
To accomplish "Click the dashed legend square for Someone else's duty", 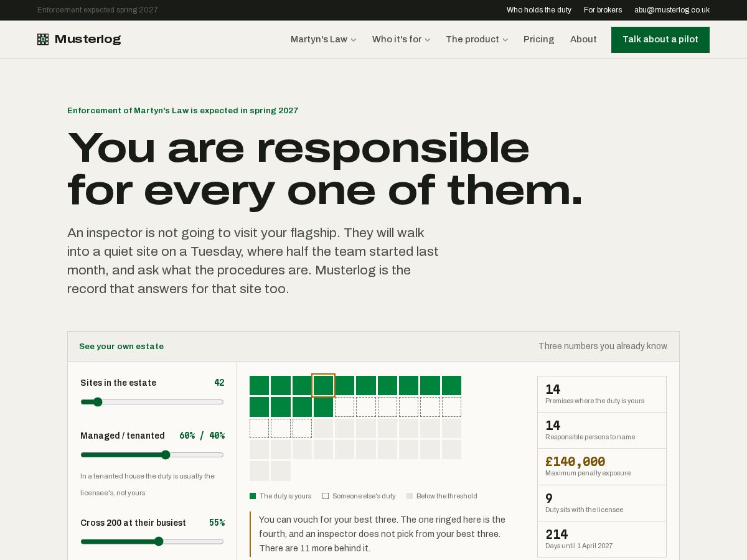I will (x=326, y=496).
